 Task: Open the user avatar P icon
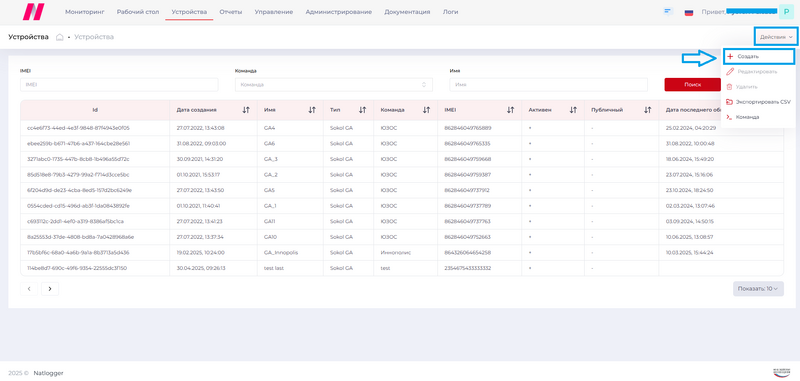(786, 12)
